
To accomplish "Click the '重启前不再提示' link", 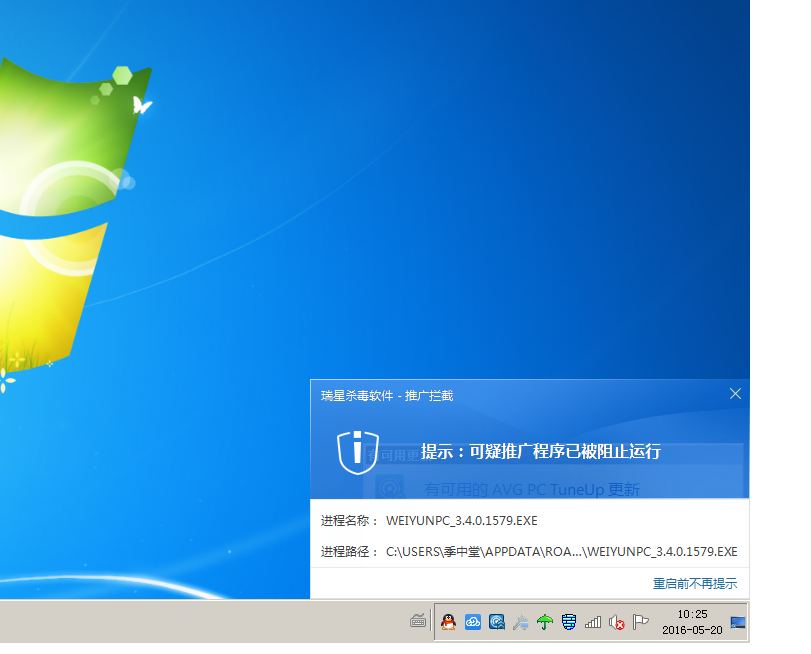I will coord(695,584).
